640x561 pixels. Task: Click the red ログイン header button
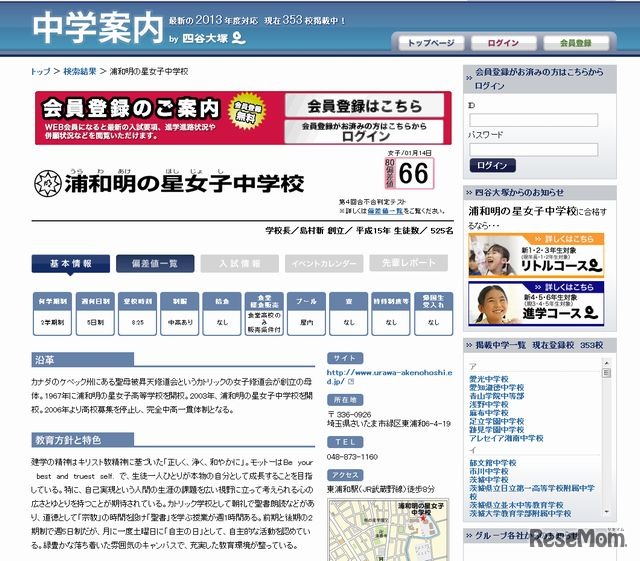(x=503, y=42)
